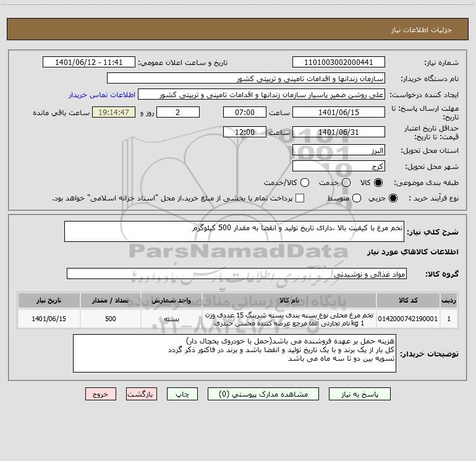Screen dimensions: 476x461
Task: Click the price validity time 12:00 field
Action: [x=245, y=132]
